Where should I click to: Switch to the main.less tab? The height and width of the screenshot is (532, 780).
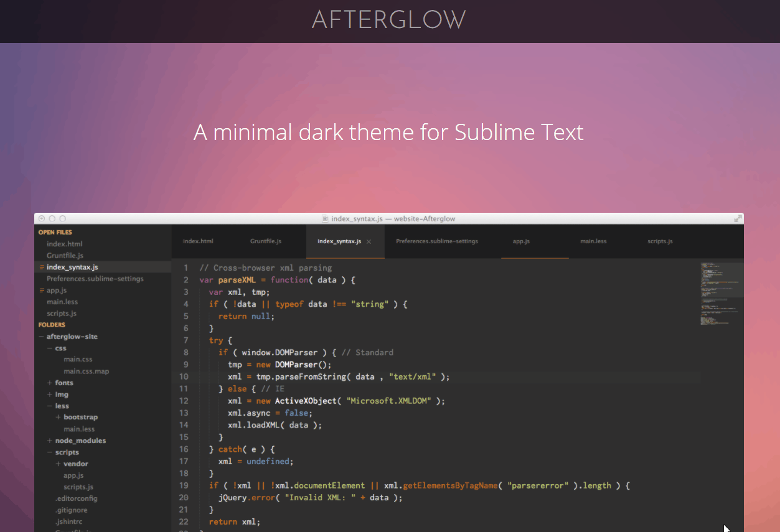pyautogui.click(x=593, y=241)
